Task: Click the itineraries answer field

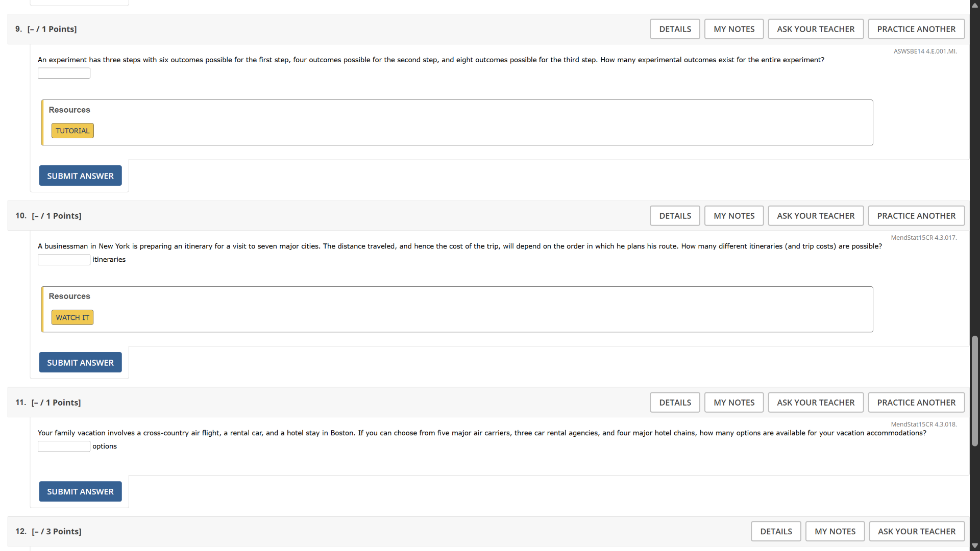Action: pos(64,260)
